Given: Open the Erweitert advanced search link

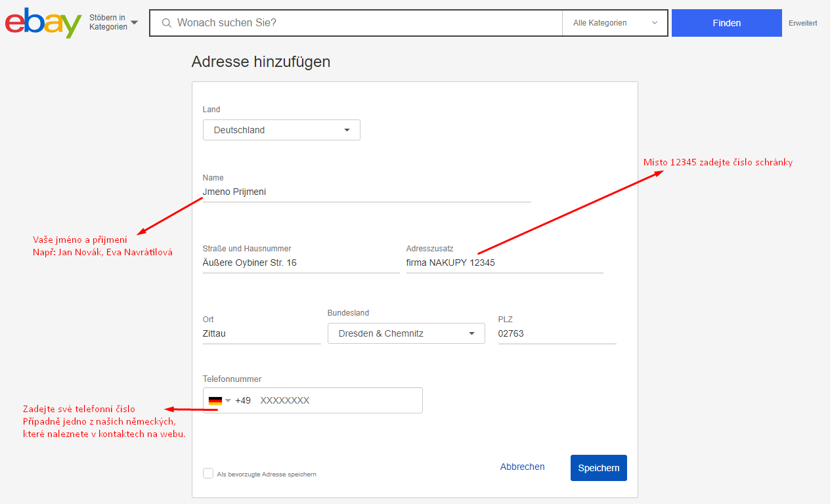Looking at the screenshot, I should pos(803,23).
